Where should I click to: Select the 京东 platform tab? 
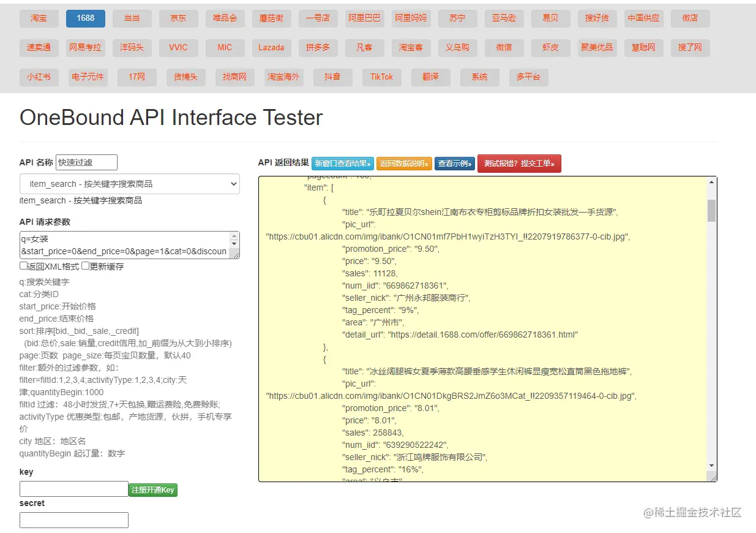179,18
